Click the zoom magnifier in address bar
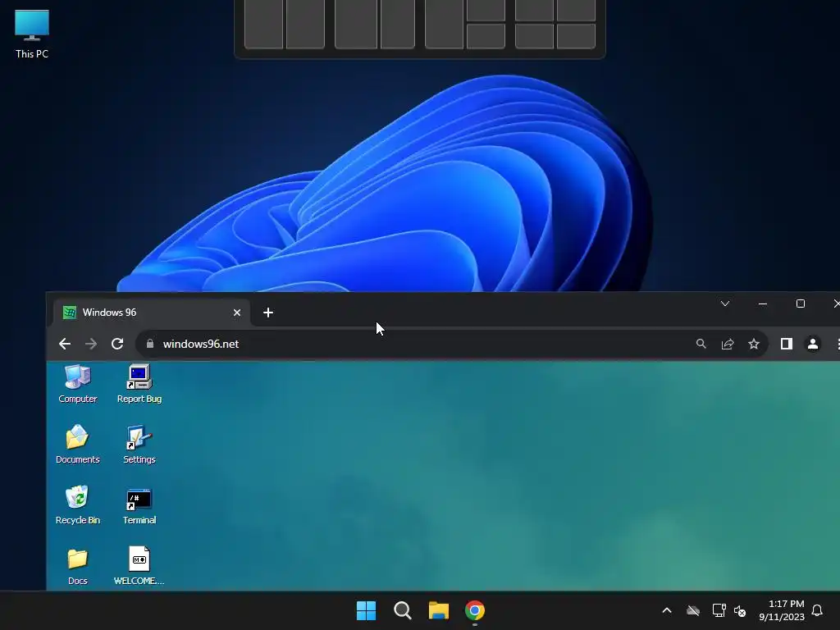 [701, 344]
